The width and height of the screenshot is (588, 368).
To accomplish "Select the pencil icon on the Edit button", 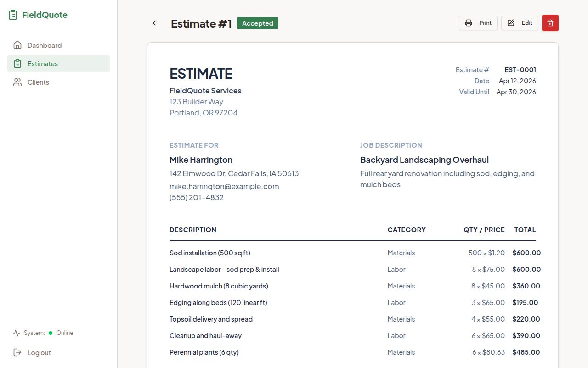I will pyautogui.click(x=510, y=23).
